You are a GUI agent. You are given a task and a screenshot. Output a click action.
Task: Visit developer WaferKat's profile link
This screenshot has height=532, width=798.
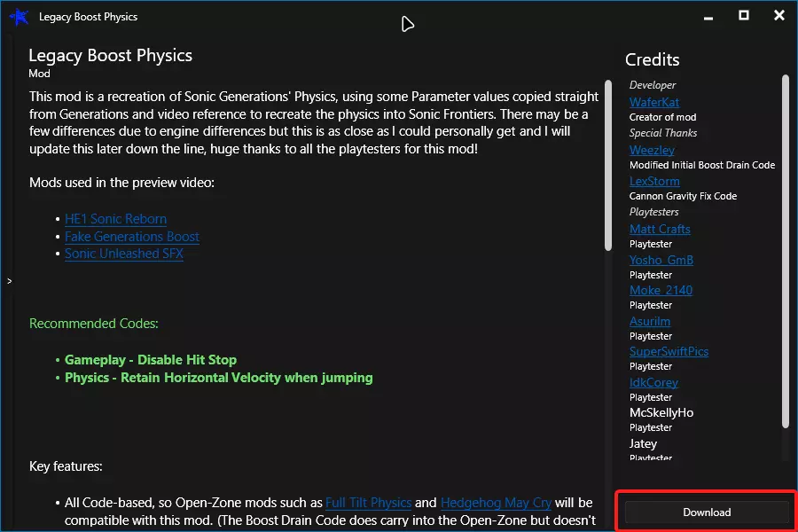coord(653,103)
